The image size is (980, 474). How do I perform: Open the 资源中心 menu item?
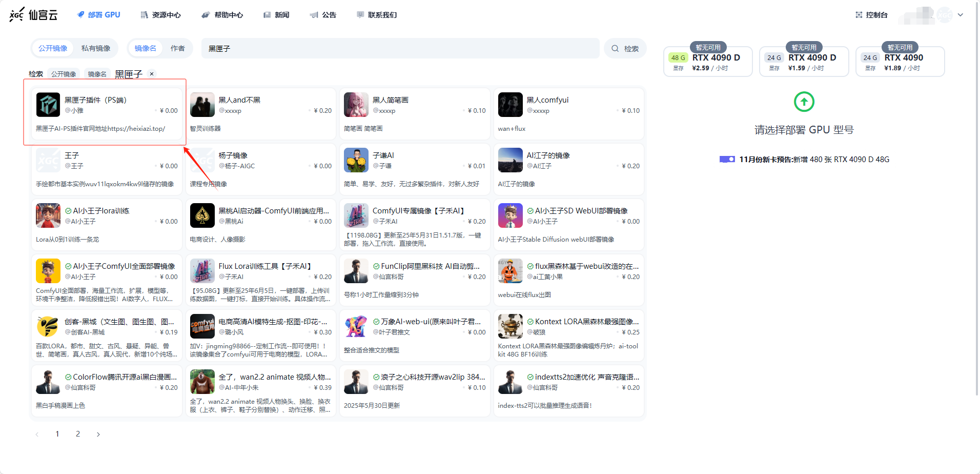160,15
